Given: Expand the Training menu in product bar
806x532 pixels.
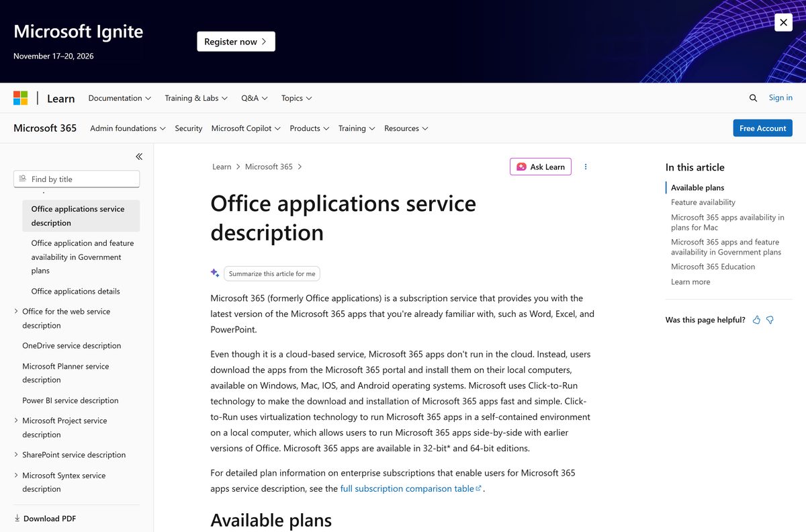Looking at the screenshot, I should (357, 128).
